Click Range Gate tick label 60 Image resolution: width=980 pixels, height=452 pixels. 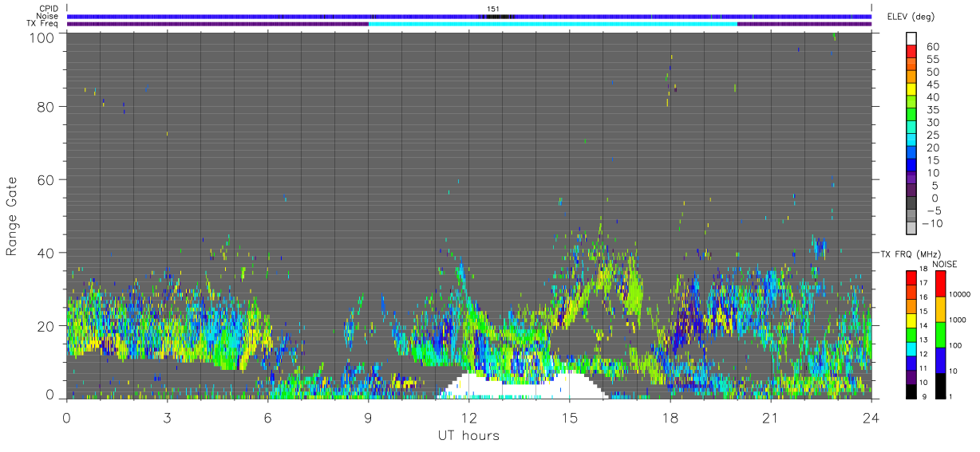coord(46,179)
